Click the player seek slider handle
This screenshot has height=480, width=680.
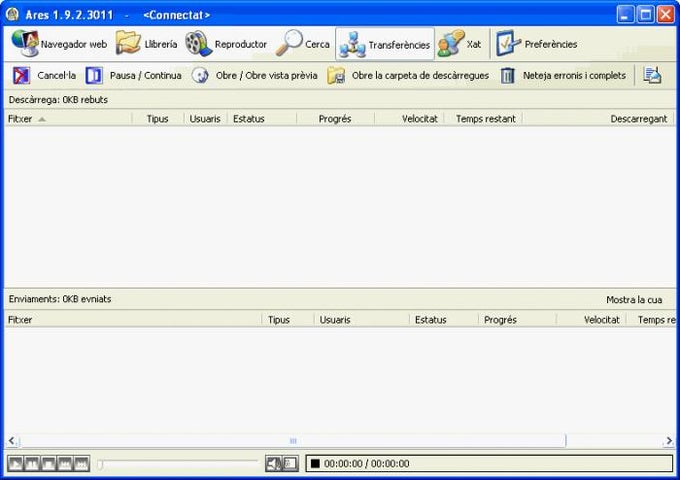100,464
